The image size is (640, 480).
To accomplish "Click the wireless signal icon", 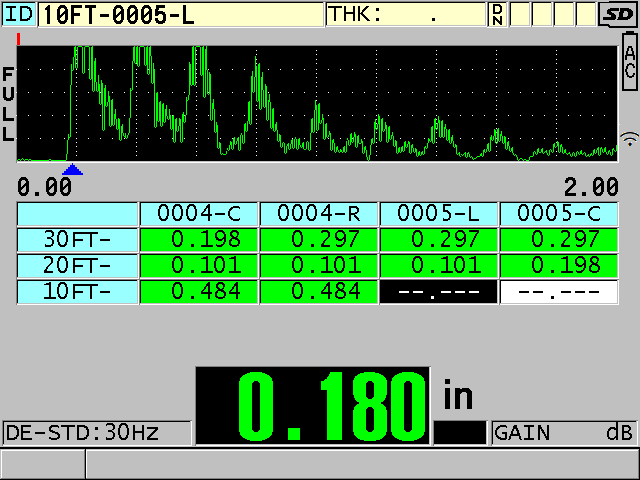I will (x=629, y=140).
